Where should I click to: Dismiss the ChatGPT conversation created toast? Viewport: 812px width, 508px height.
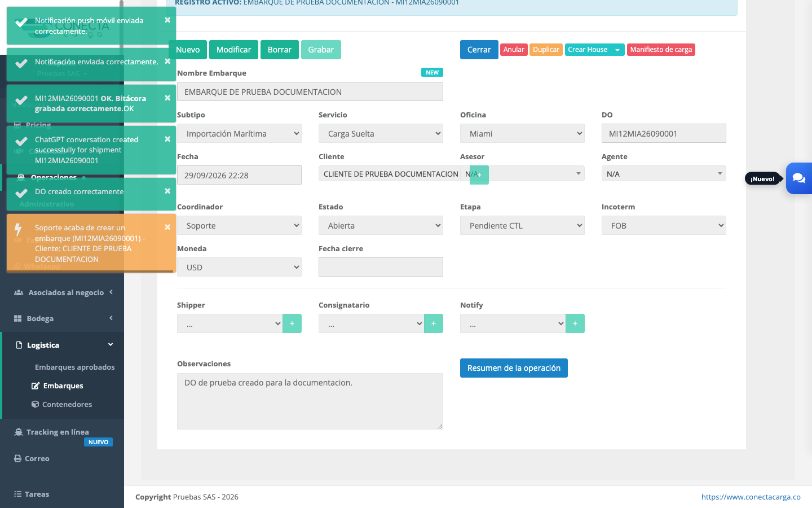(167, 139)
